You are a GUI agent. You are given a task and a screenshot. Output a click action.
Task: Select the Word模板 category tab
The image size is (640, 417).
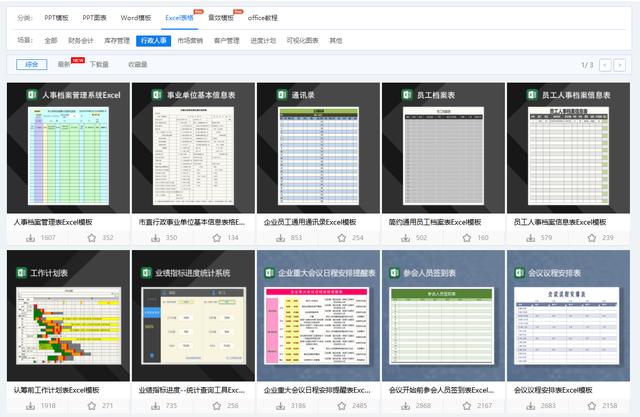(136, 18)
